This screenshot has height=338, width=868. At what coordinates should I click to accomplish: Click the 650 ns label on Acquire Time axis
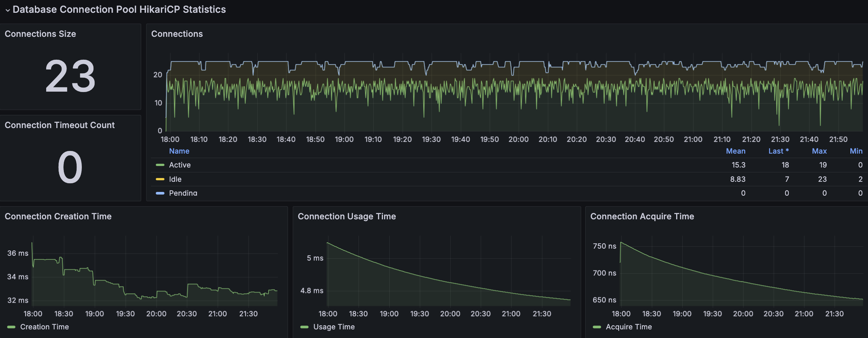click(x=604, y=300)
